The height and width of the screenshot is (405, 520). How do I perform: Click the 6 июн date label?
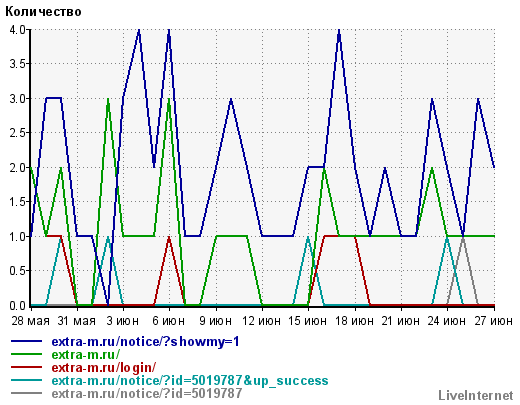[169, 321]
